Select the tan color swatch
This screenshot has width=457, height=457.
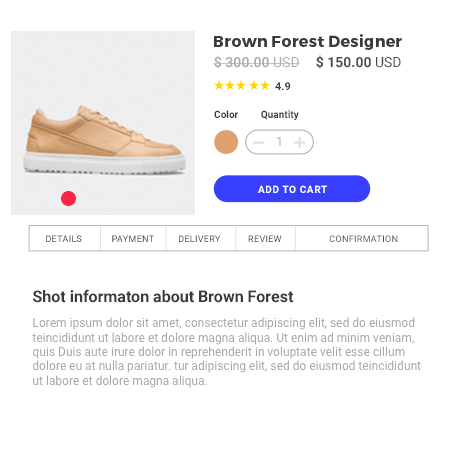point(226,142)
